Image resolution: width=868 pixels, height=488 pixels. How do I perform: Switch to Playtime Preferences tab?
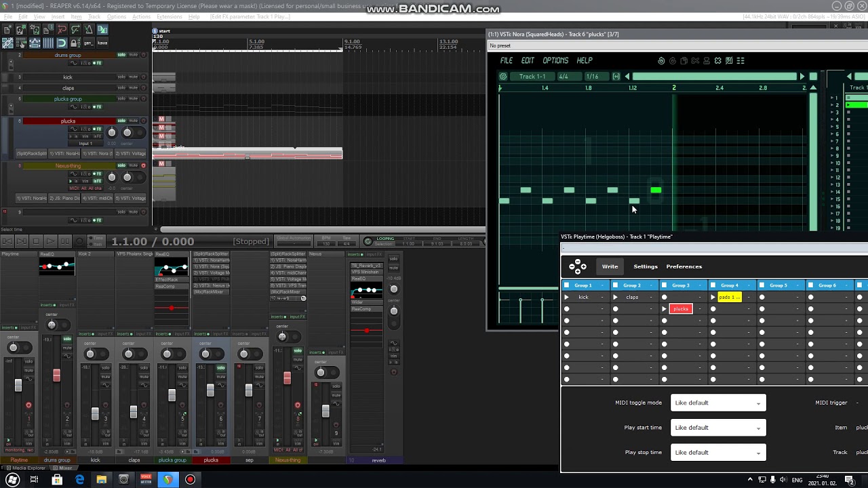[x=684, y=266]
